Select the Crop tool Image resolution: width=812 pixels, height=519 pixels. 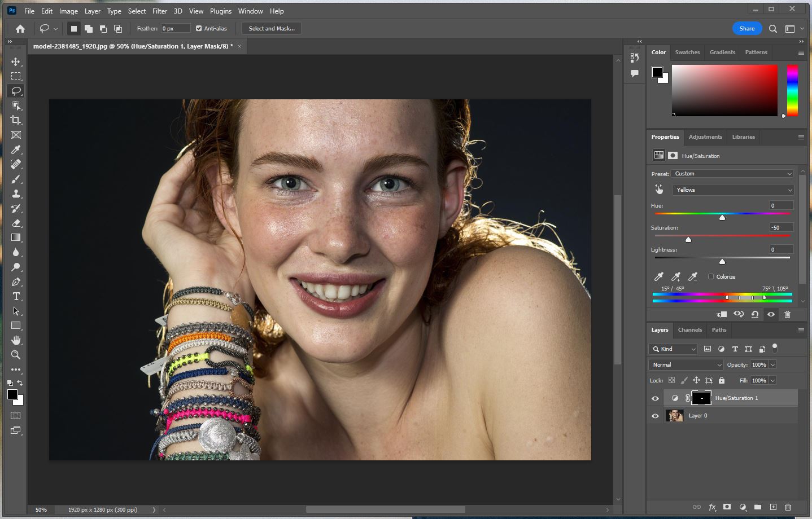coord(16,120)
